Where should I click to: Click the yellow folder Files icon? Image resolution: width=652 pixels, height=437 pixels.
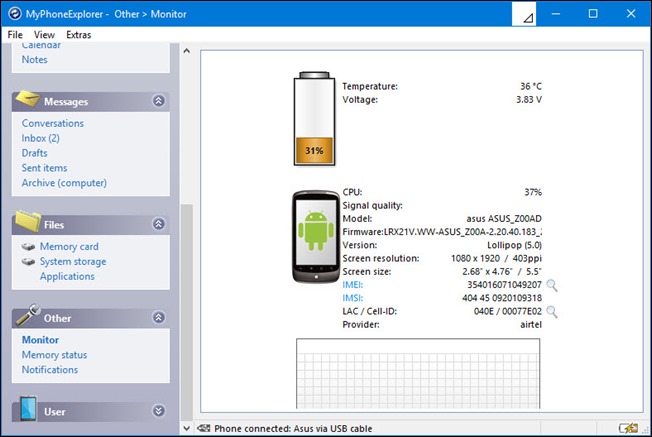point(28,221)
